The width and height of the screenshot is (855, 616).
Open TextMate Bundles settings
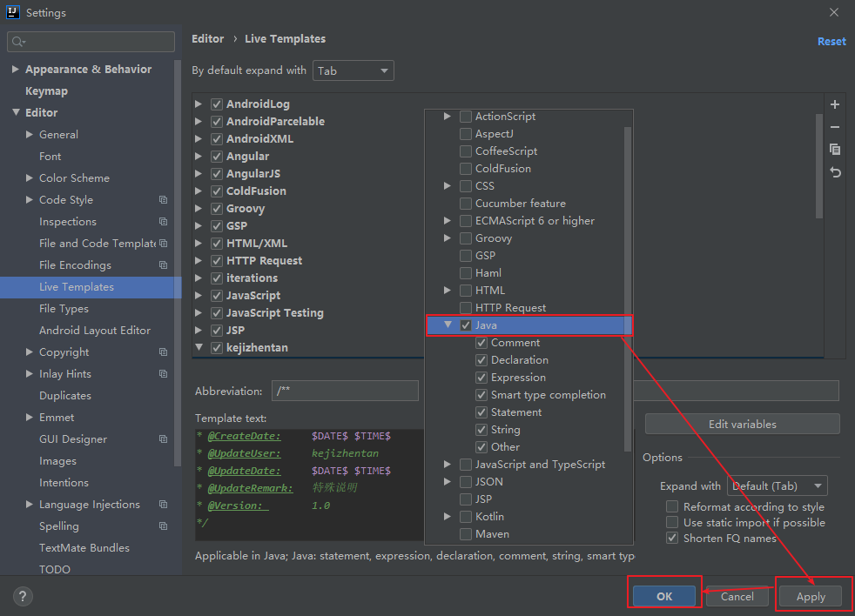(84, 548)
